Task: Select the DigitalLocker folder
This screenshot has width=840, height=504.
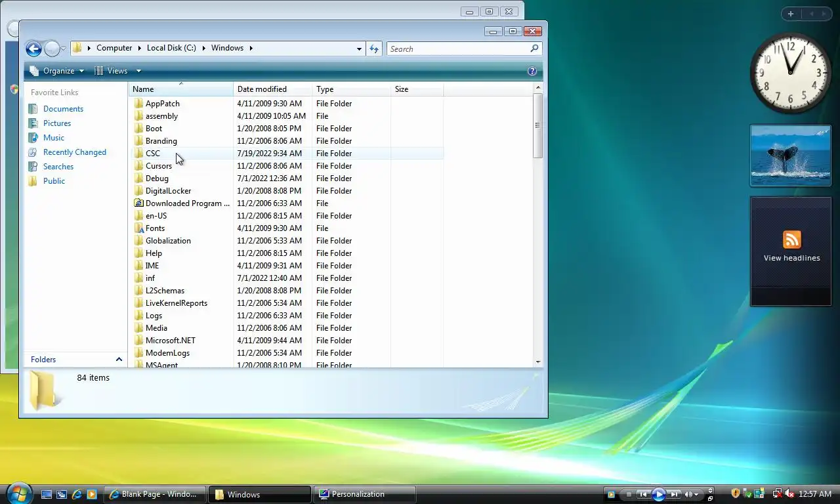Action: pyautogui.click(x=168, y=191)
